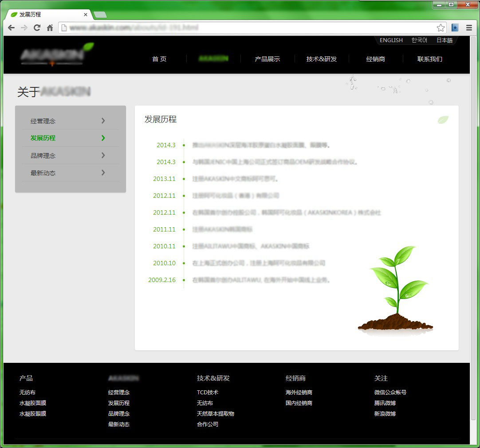Click the chevron beside sidebar 品牌理念
The height and width of the screenshot is (448, 480).
coord(103,155)
